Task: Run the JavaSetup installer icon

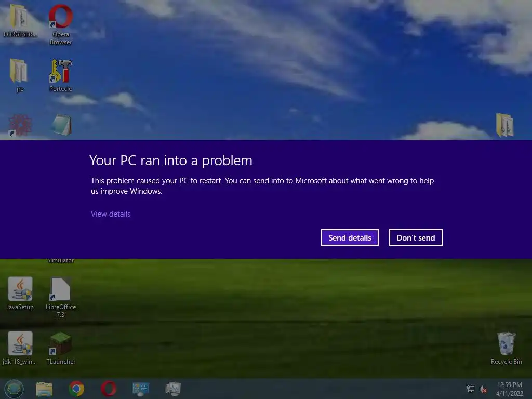Action: pyautogui.click(x=20, y=294)
